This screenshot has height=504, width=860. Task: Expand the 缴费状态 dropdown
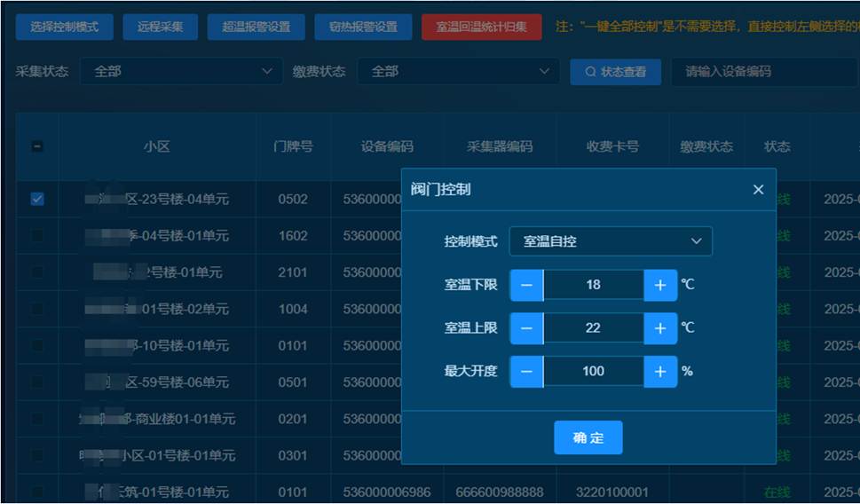click(x=457, y=72)
